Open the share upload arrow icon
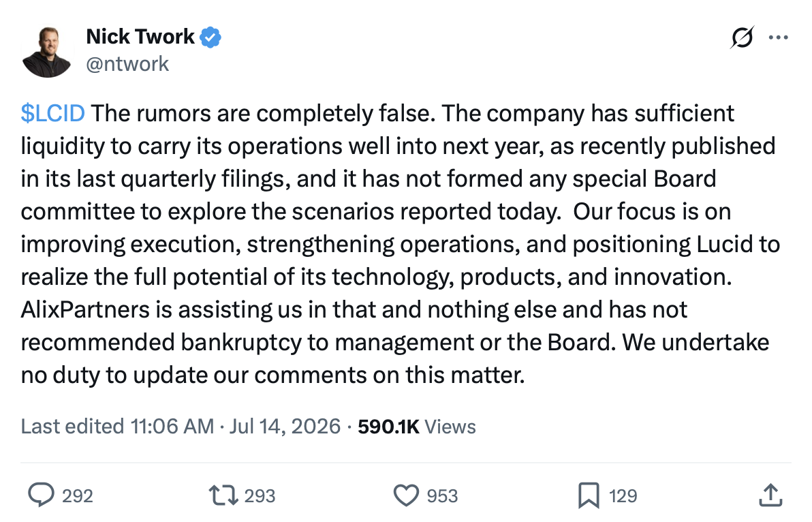The height and width of the screenshot is (522, 812). click(x=770, y=495)
